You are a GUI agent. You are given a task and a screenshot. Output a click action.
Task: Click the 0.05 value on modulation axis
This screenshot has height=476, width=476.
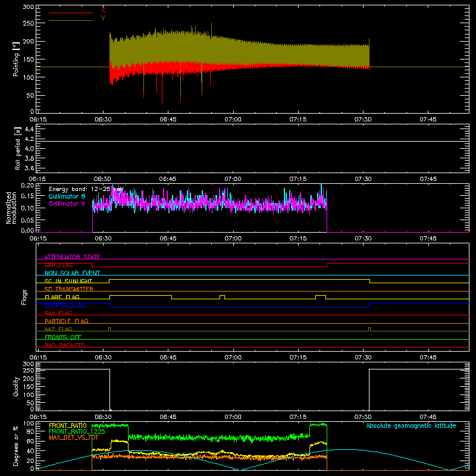pyautogui.click(x=27, y=220)
